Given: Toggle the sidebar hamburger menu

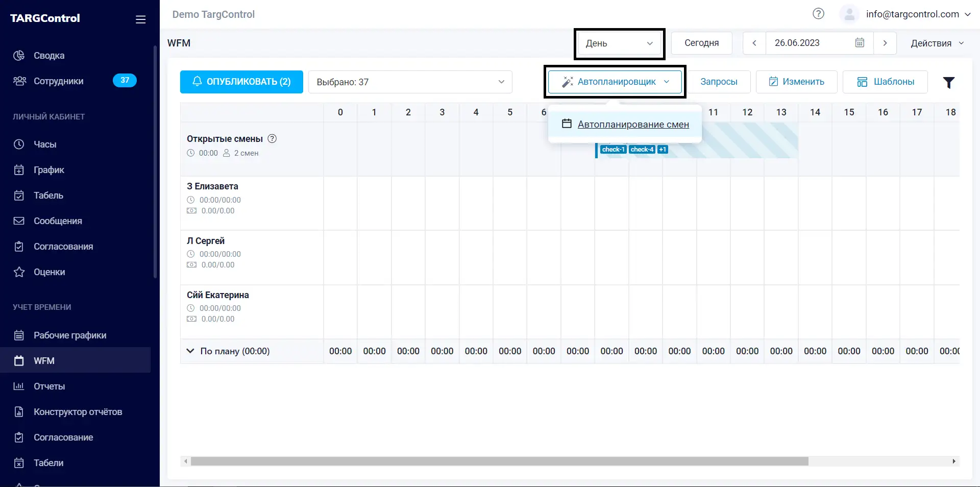Looking at the screenshot, I should (140, 19).
